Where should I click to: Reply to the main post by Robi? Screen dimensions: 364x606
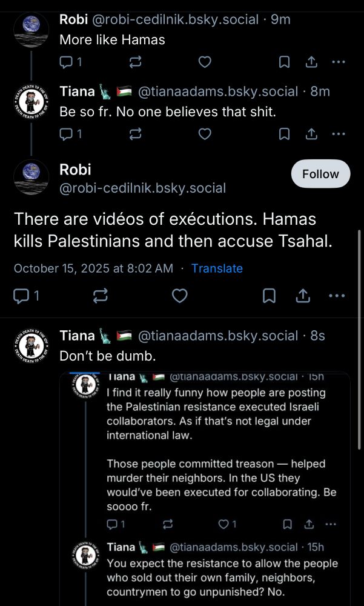[x=22, y=296]
